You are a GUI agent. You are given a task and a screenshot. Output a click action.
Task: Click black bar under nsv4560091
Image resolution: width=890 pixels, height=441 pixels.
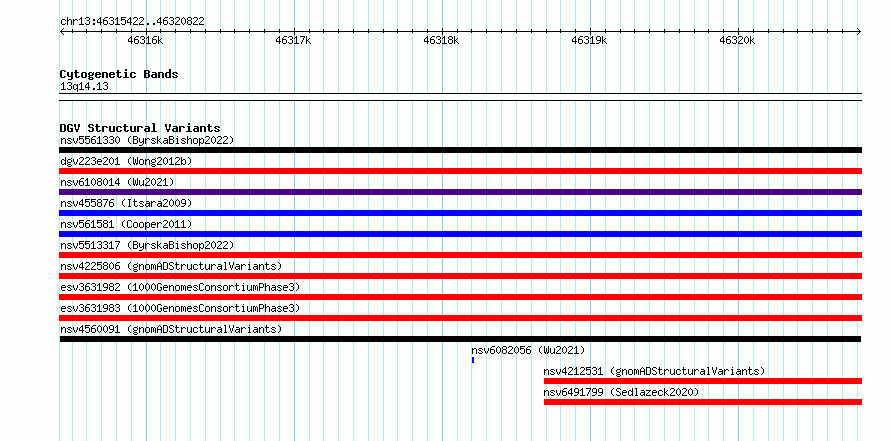(460, 339)
